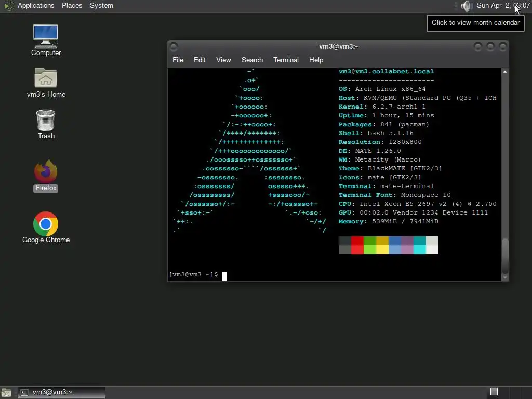Close the terminal window
532x399 pixels.
click(x=503, y=46)
